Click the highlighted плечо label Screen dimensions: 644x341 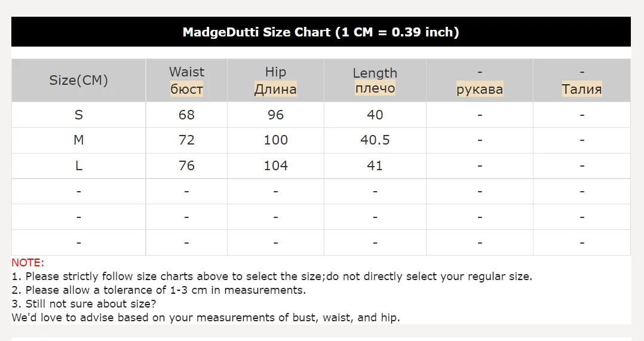point(375,88)
